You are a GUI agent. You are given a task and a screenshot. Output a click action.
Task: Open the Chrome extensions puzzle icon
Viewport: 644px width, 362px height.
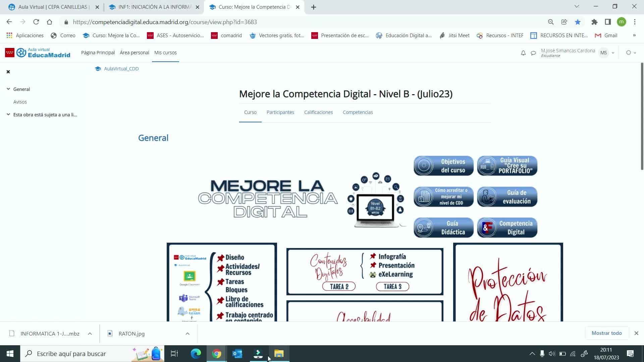pos(594,22)
